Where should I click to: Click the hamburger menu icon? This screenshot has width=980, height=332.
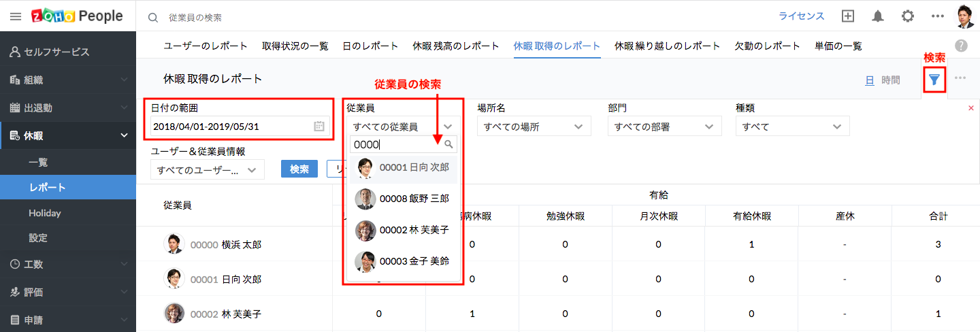[15, 16]
